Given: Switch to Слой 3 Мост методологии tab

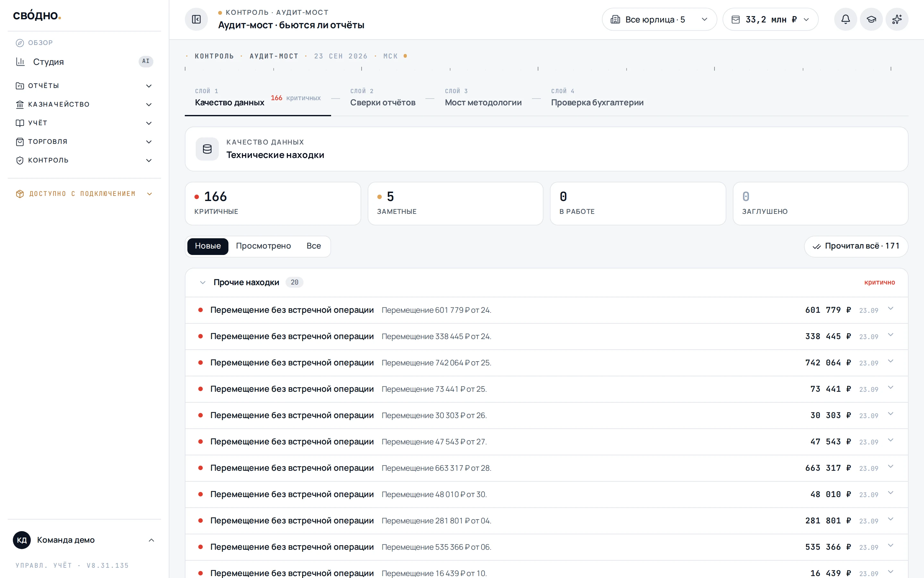Looking at the screenshot, I should 483,98.
